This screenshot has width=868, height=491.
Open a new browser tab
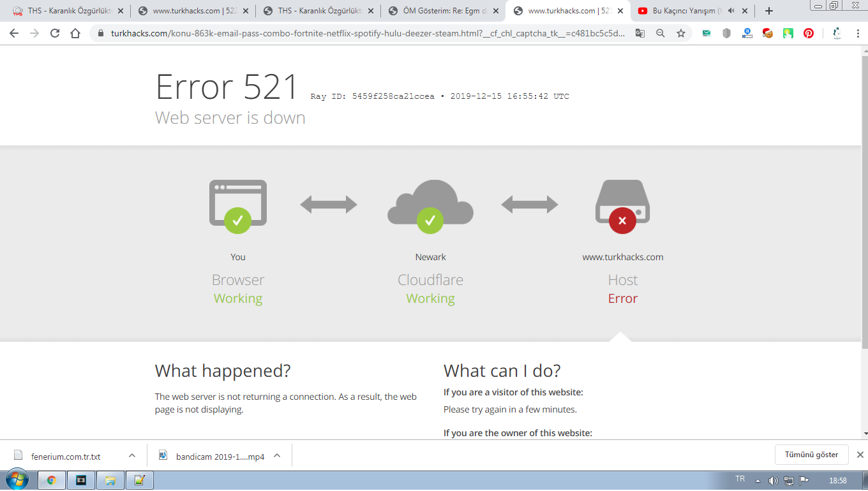[x=769, y=11]
